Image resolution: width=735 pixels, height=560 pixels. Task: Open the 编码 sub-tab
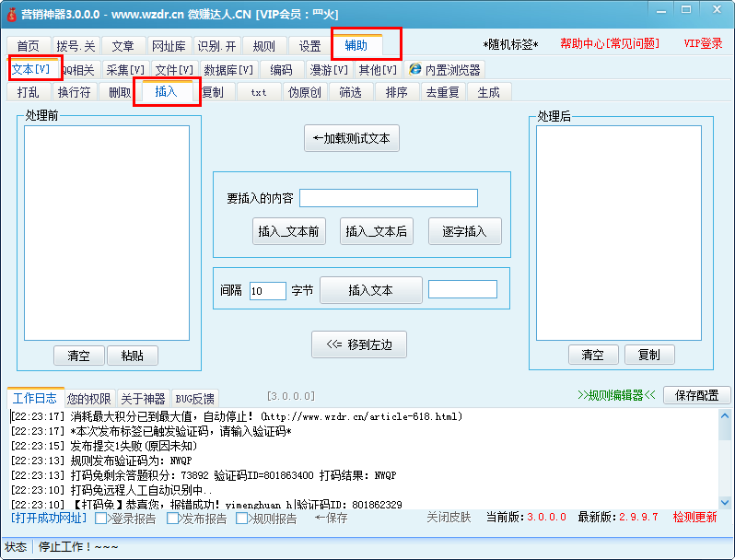(x=281, y=70)
